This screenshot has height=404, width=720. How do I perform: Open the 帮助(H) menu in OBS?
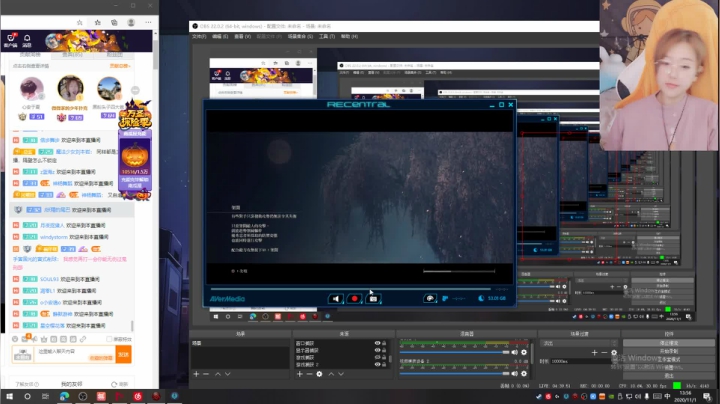[x=349, y=36]
